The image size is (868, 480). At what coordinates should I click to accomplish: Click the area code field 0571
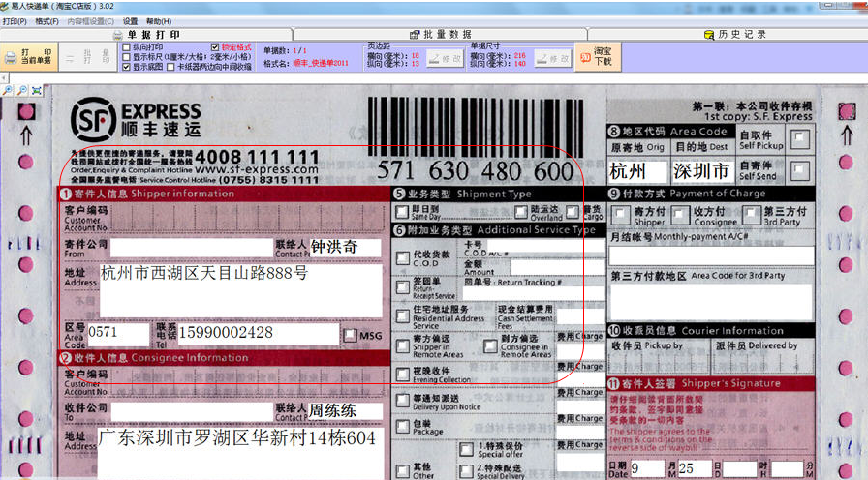(x=118, y=334)
